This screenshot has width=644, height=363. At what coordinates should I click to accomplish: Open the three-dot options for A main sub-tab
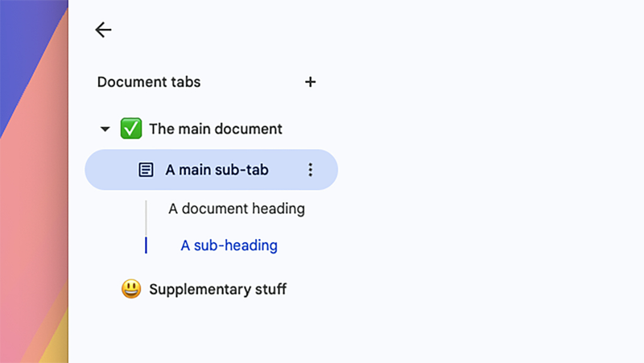pyautogui.click(x=311, y=170)
